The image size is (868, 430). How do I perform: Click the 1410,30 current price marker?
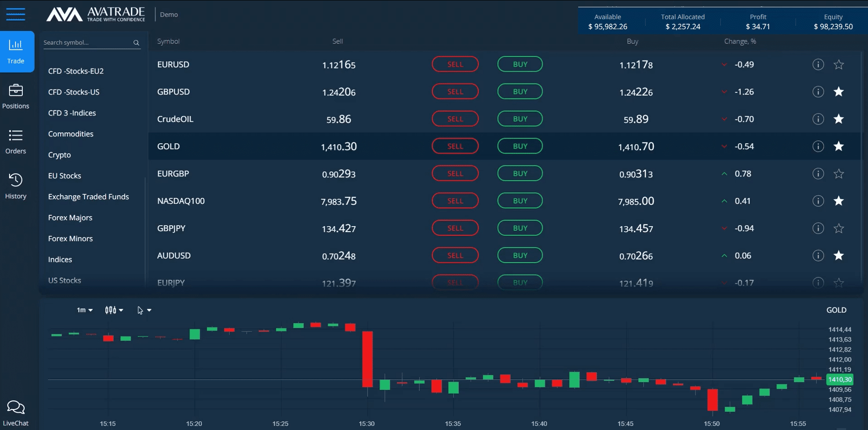(839, 379)
